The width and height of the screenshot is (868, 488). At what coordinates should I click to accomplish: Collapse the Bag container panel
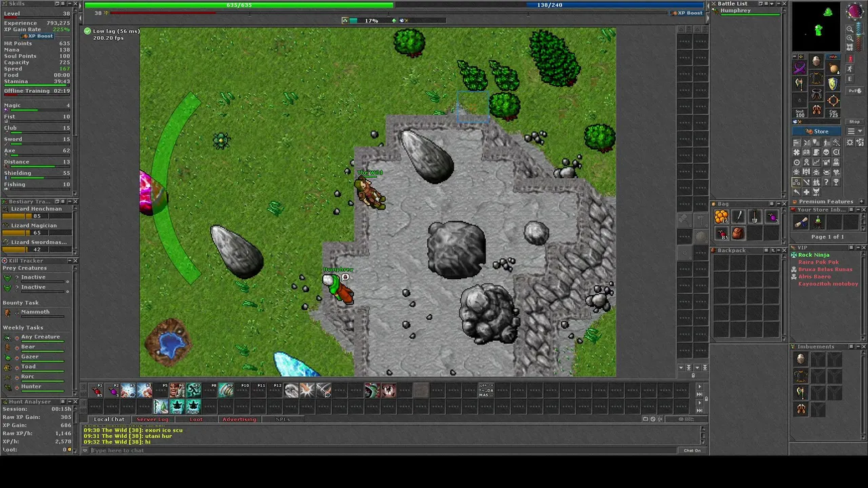(x=778, y=203)
